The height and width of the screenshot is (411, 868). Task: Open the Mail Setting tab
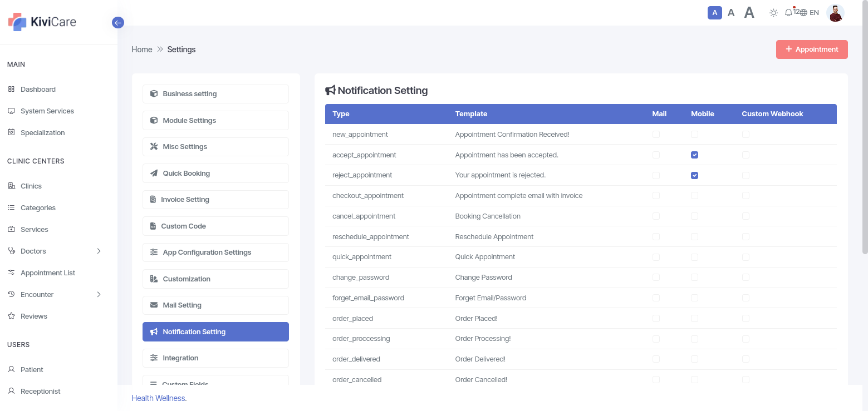(215, 305)
